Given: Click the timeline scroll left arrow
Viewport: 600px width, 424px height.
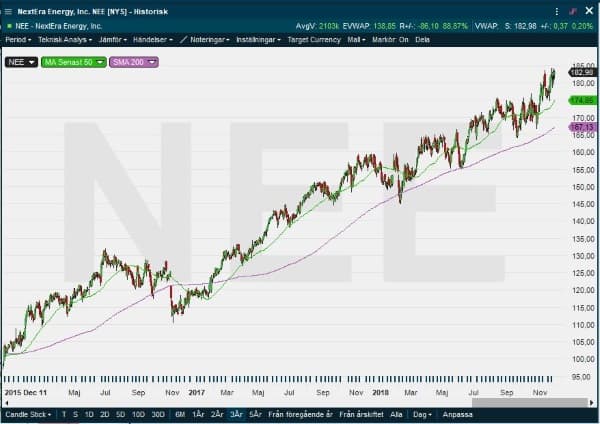Looking at the screenshot, I should (7, 403).
